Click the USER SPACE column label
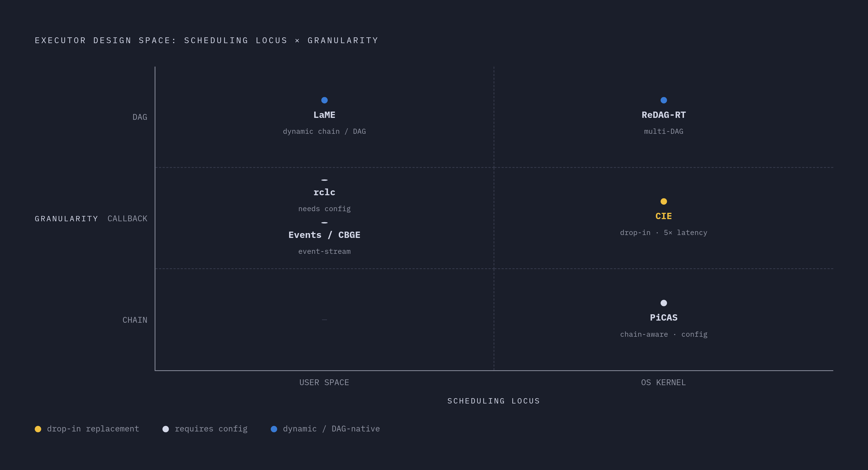 (x=325, y=383)
